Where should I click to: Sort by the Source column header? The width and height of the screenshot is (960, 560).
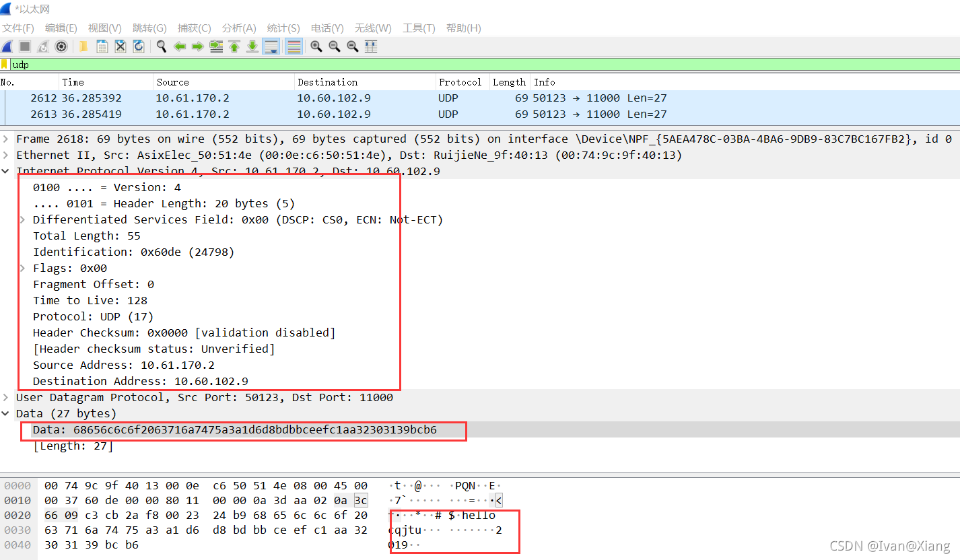(x=224, y=82)
